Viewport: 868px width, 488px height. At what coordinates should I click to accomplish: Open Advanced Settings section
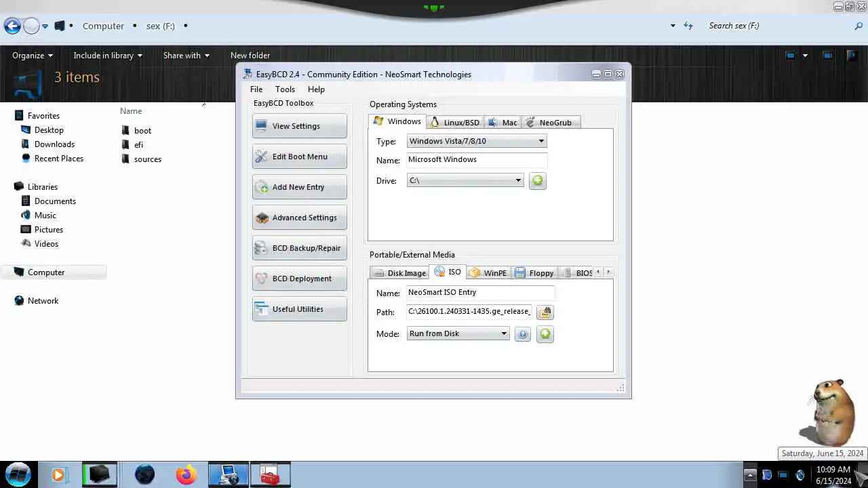point(299,218)
